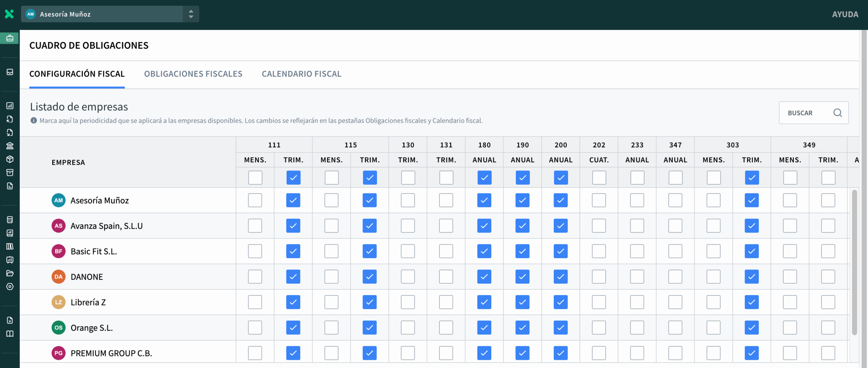Toggle 111 monthly checkbox for Asesoría Muñoz
This screenshot has width=868, height=368.
tap(255, 200)
